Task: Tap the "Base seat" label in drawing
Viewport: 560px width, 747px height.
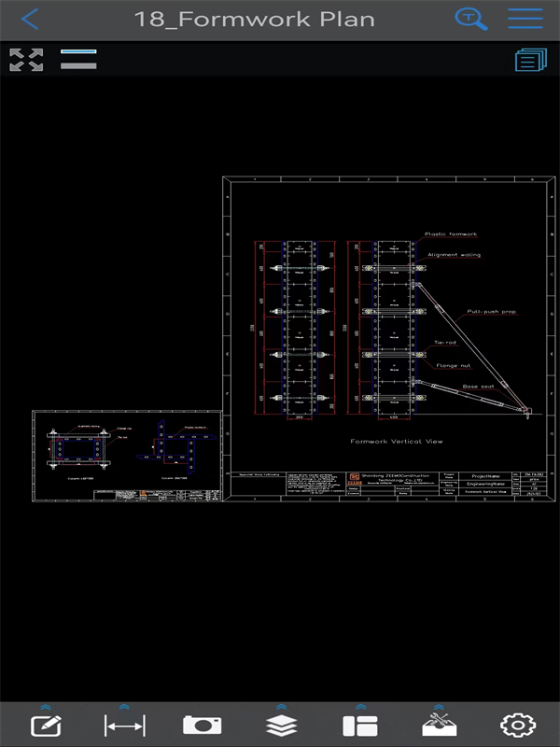Action: 477,386
